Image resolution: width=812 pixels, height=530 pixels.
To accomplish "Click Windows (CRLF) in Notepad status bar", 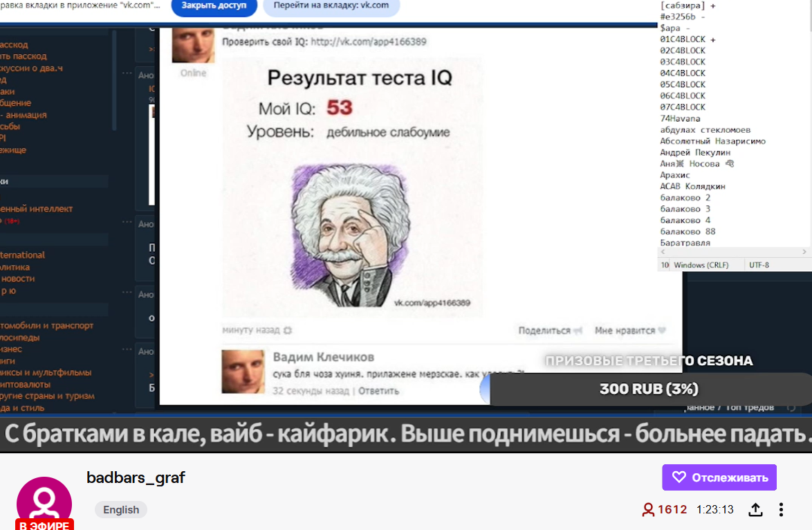I will tap(701, 265).
